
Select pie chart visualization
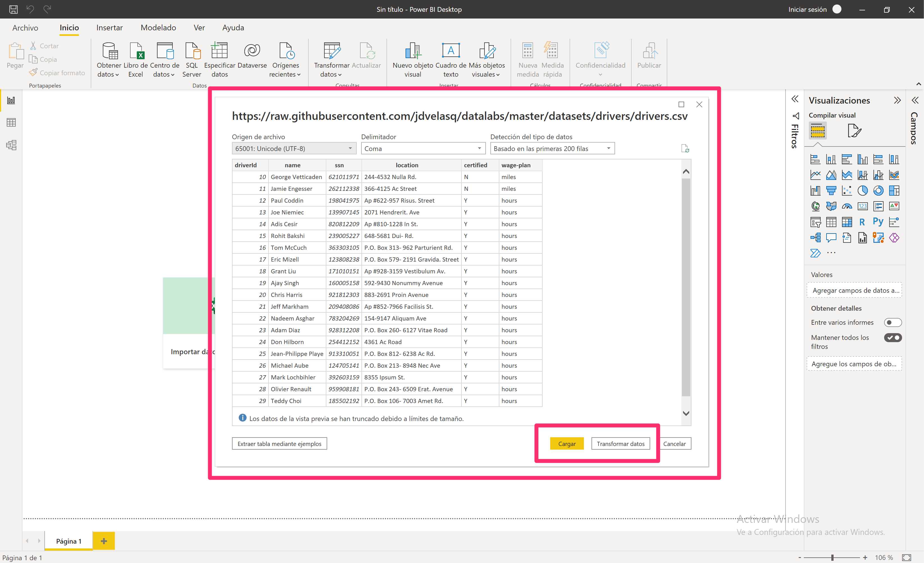click(x=862, y=191)
